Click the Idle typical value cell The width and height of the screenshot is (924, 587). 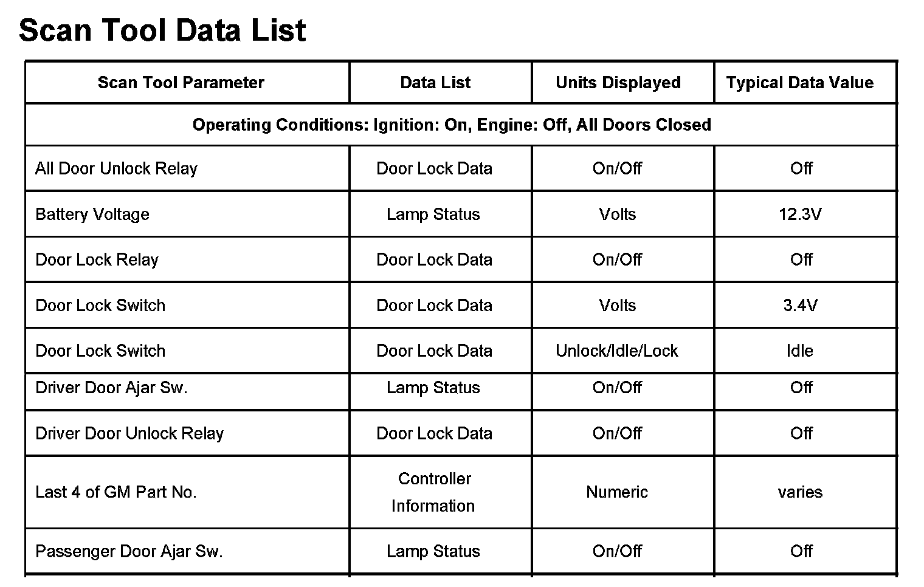point(799,351)
